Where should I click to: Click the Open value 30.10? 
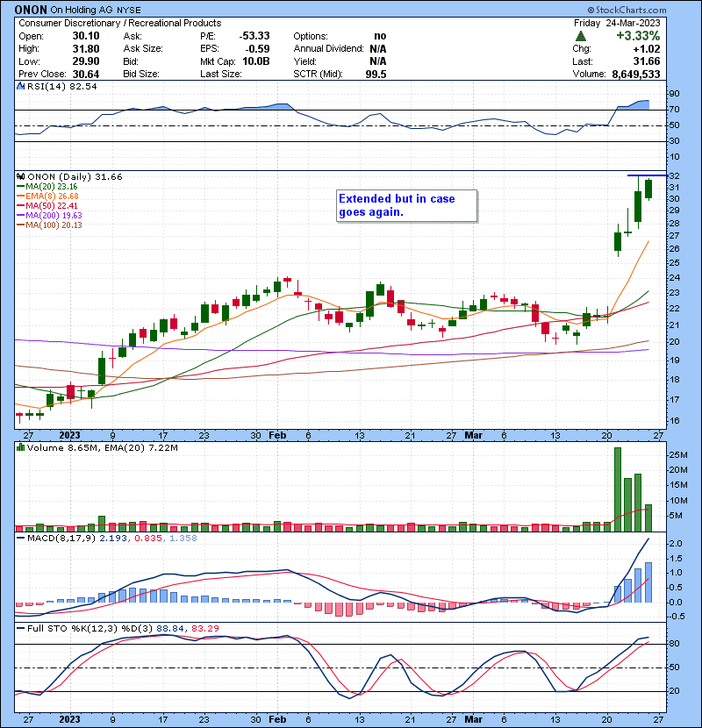(x=86, y=36)
